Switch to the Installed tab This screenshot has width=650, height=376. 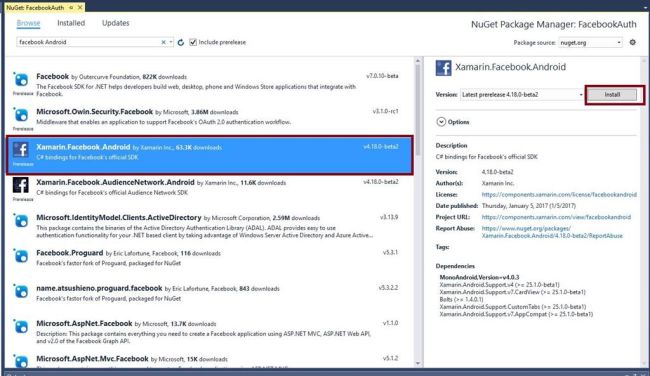click(71, 23)
